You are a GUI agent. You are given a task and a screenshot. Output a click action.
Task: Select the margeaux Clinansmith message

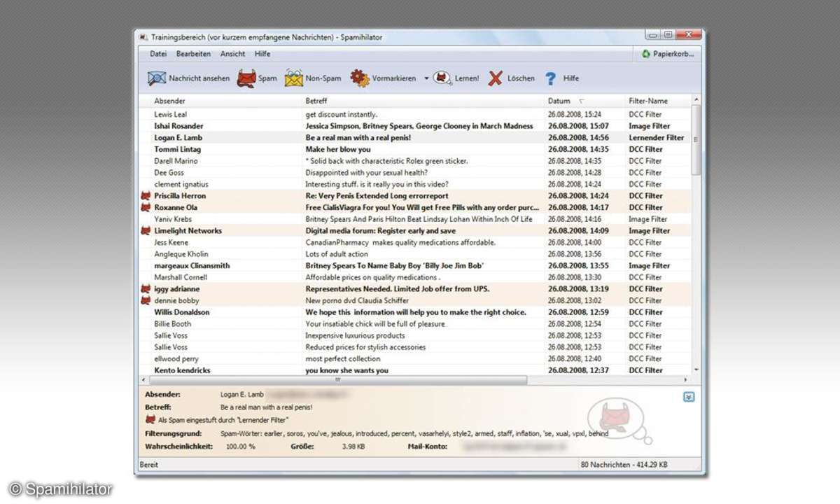point(414,265)
